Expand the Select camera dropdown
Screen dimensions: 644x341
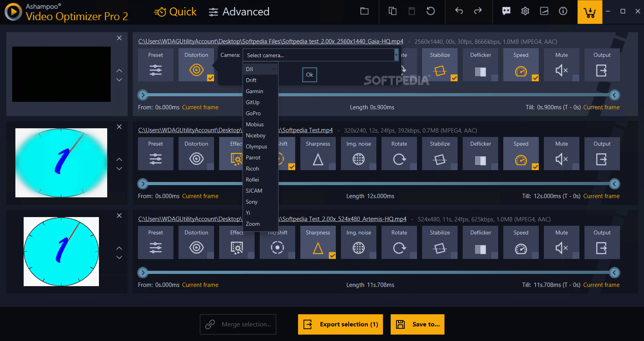(396, 55)
